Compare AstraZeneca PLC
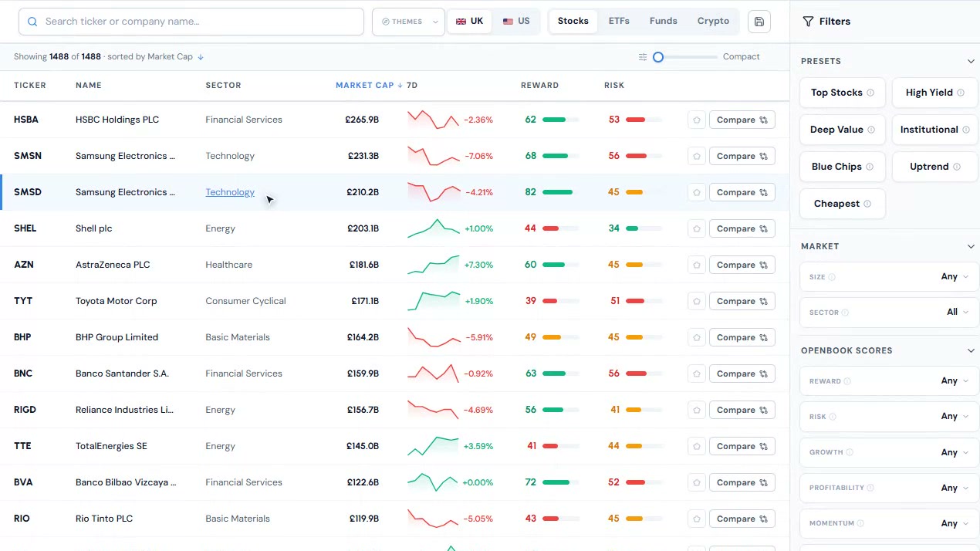Screen dimensions: 980x551 tap(742, 265)
